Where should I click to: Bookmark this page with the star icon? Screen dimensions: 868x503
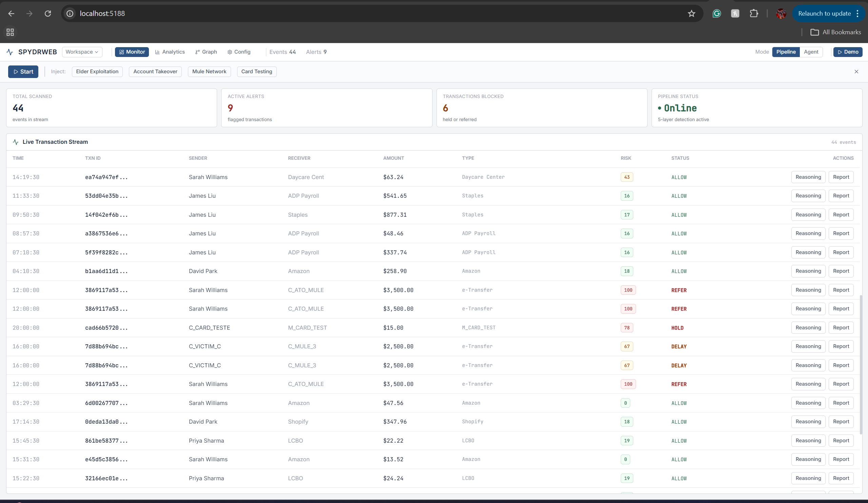[691, 14]
